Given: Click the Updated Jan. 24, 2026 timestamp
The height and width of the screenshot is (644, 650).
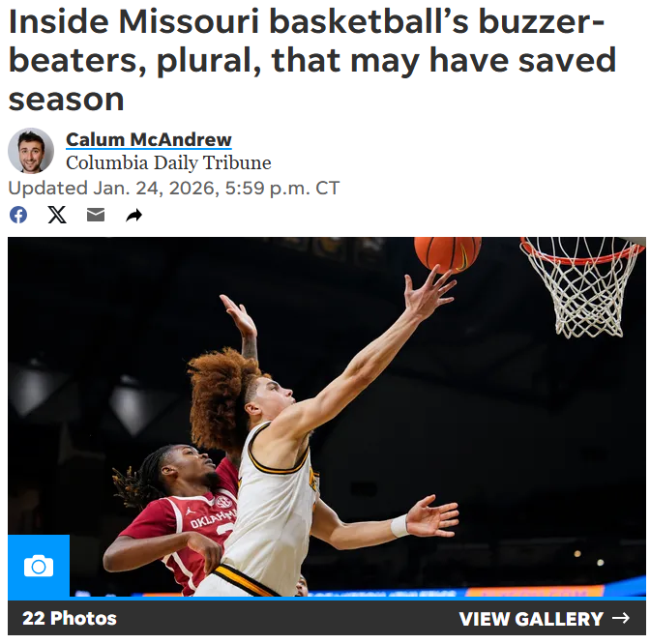Looking at the screenshot, I should coord(174,188).
